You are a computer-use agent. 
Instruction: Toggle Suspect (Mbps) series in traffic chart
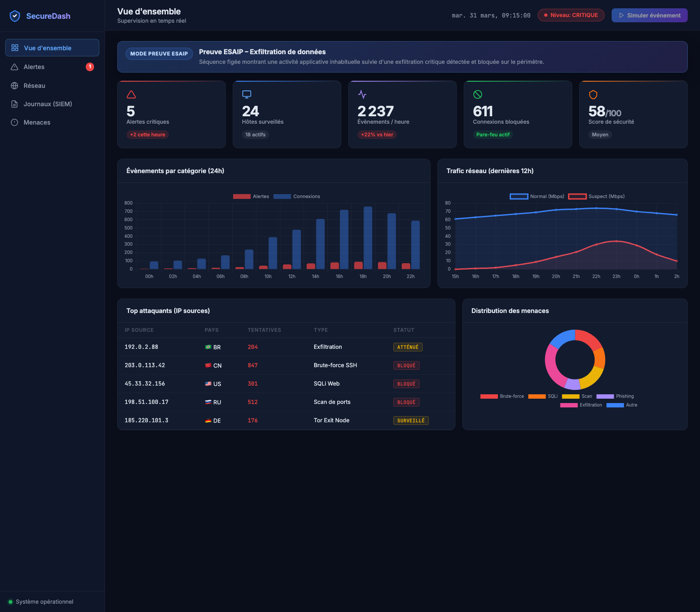pos(596,196)
